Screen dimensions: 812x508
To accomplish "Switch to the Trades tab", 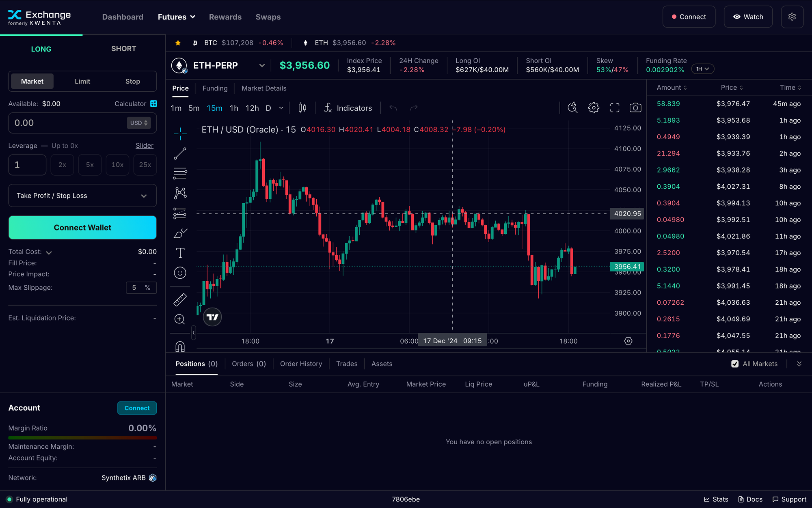I will point(347,364).
